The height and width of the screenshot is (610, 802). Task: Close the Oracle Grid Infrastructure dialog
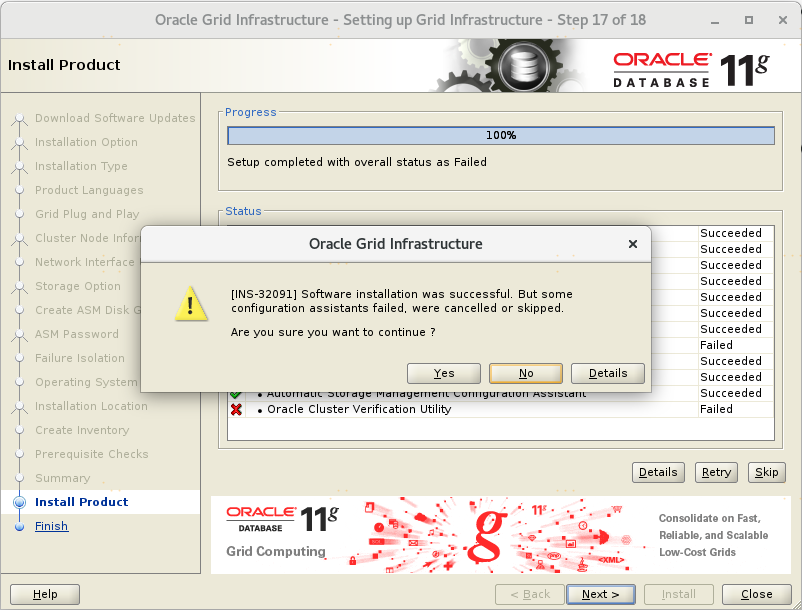(x=632, y=244)
